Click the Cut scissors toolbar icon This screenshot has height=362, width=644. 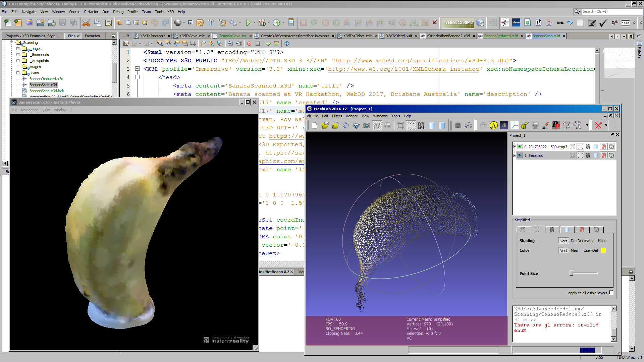pyautogui.click(x=86, y=23)
